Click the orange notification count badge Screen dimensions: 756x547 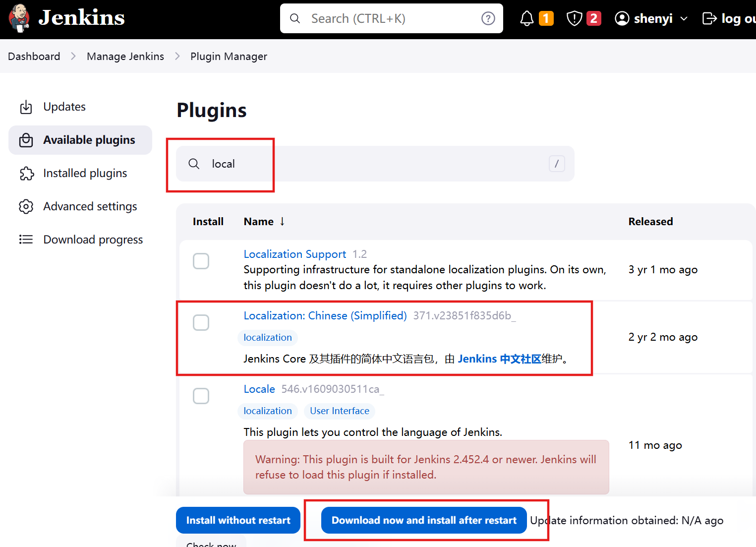(x=546, y=18)
